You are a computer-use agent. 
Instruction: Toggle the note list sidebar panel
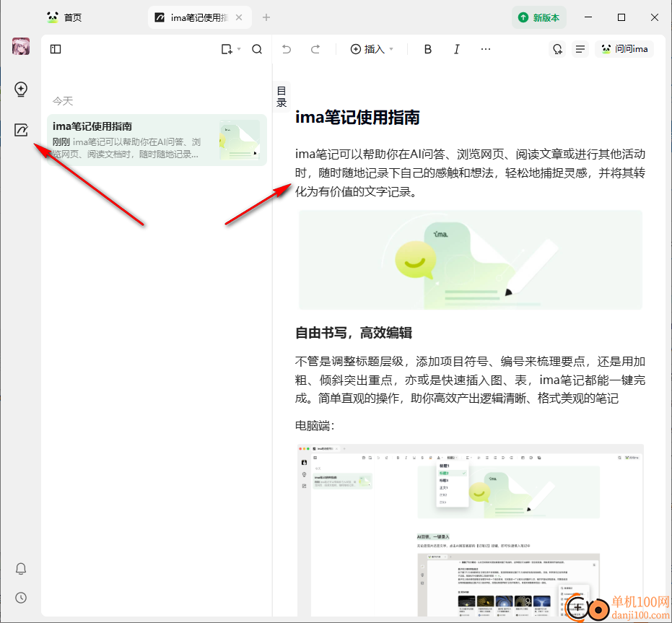pyautogui.click(x=56, y=49)
